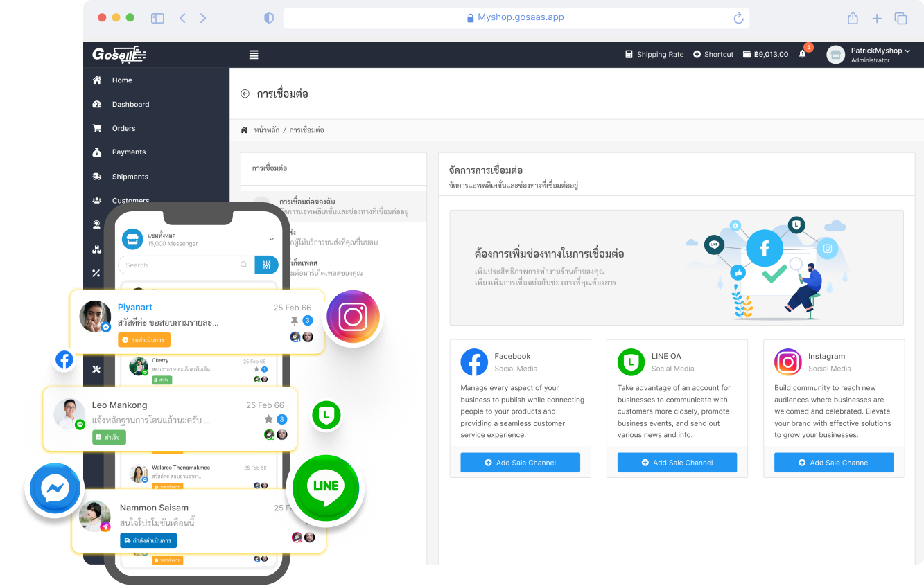Expand the แชททั้งหมด chat dropdown on phone
This screenshot has height=586, width=924.
pos(271,239)
